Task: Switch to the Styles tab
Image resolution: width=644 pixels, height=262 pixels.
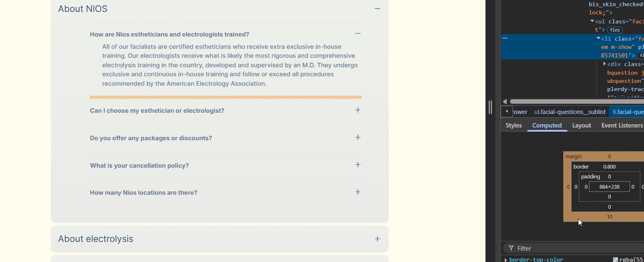Action: [513, 125]
